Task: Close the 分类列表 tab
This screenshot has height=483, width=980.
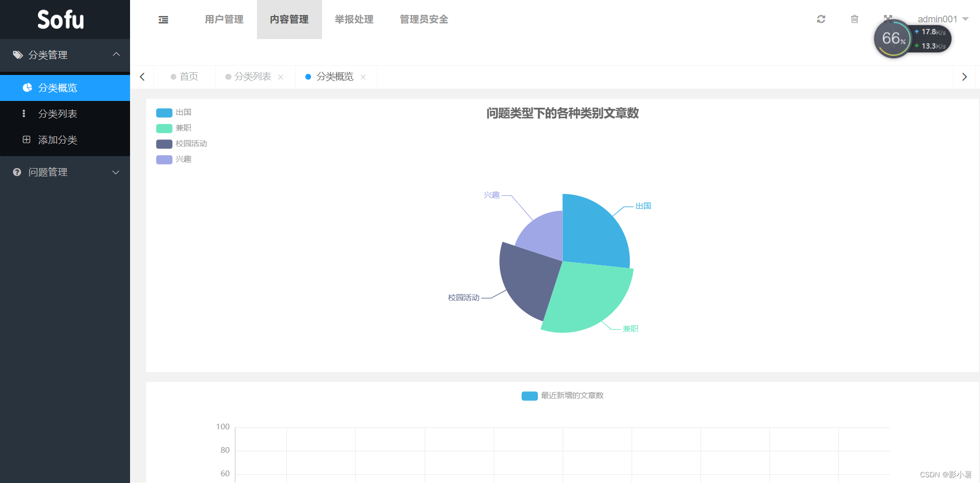Action: click(x=280, y=77)
